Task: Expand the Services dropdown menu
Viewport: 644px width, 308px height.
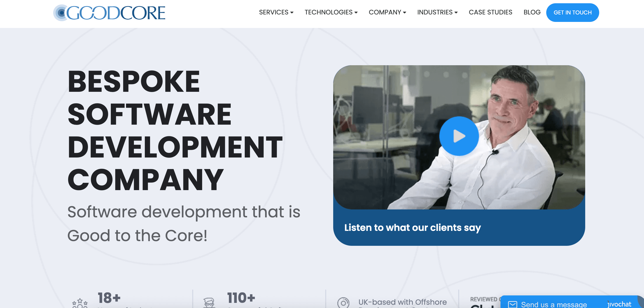Action: pos(276,12)
